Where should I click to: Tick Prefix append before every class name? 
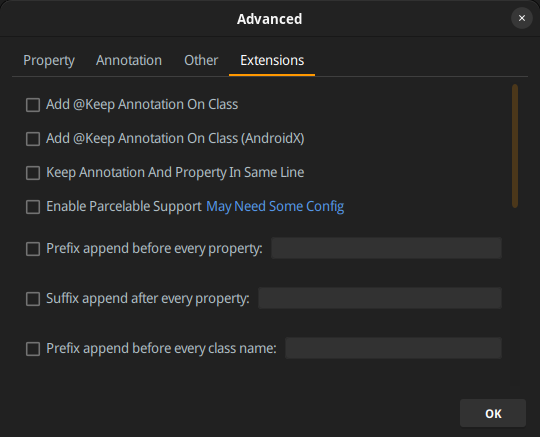click(x=33, y=349)
